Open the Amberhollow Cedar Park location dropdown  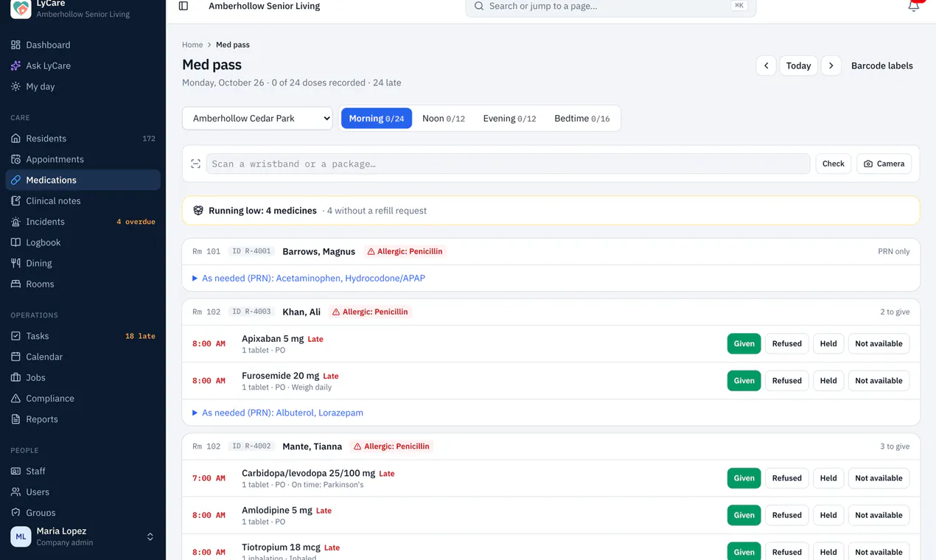coord(257,119)
